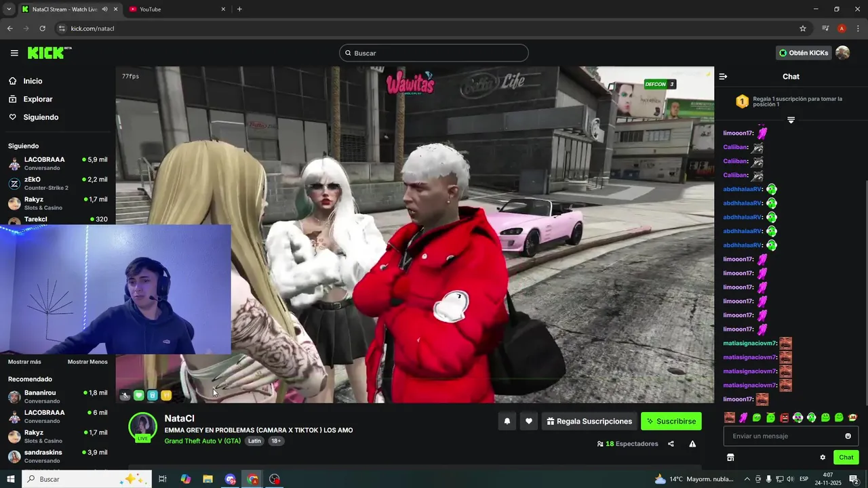Click the notification bell for NataCl
The image size is (868, 488).
[507, 421]
